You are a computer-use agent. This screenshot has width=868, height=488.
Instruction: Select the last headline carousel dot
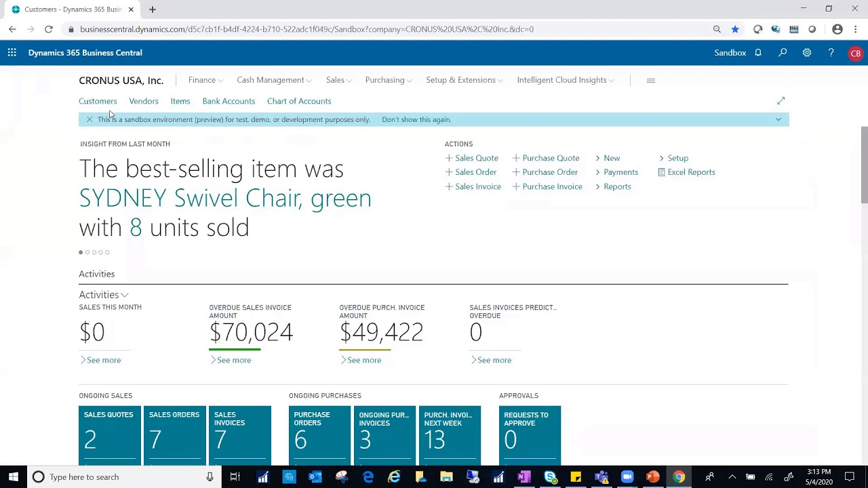[x=107, y=252]
